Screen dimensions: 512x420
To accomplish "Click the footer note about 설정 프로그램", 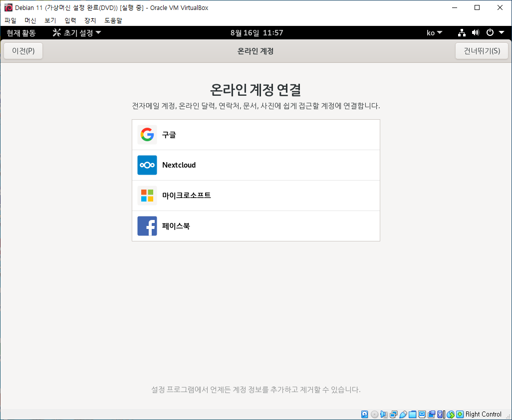I will pyautogui.click(x=256, y=390).
